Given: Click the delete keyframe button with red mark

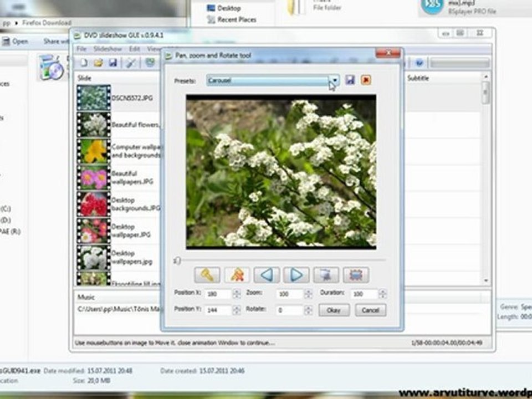Looking at the screenshot, I should (237, 275).
